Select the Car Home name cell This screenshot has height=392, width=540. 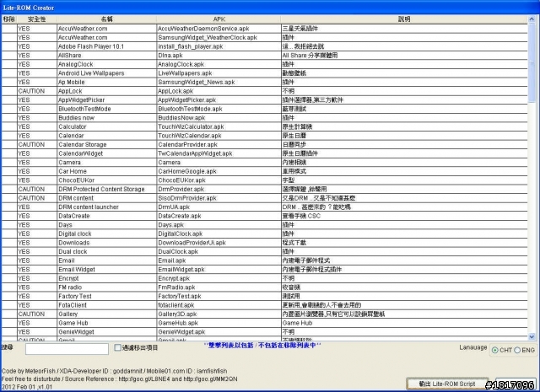point(106,171)
